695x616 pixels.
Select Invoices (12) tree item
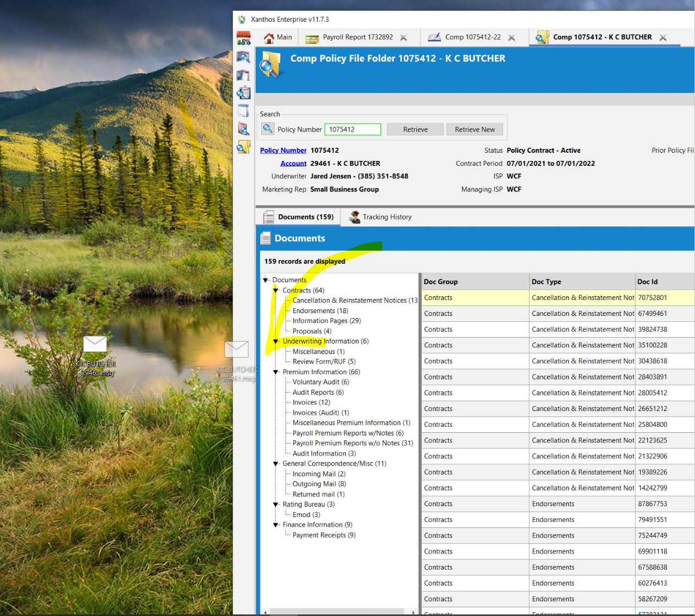click(x=312, y=402)
